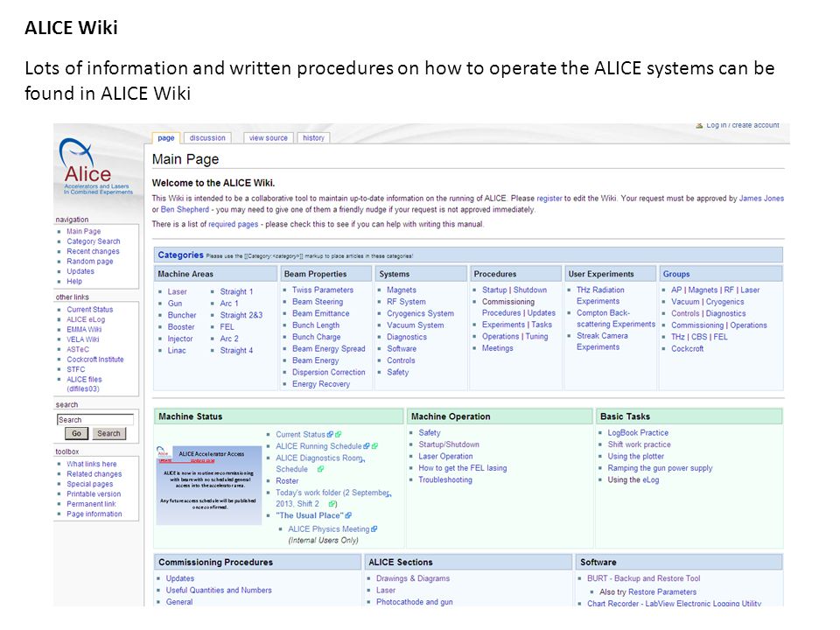The width and height of the screenshot is (840, 630).
Task: Open Restore Parameters link
Action: click(662, 592)
